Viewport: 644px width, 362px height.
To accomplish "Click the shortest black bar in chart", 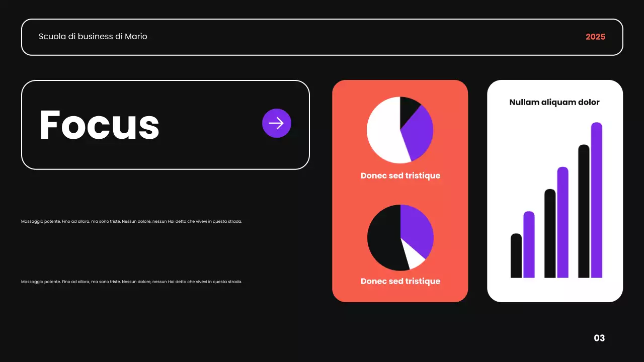I will (x=516, y=255).
